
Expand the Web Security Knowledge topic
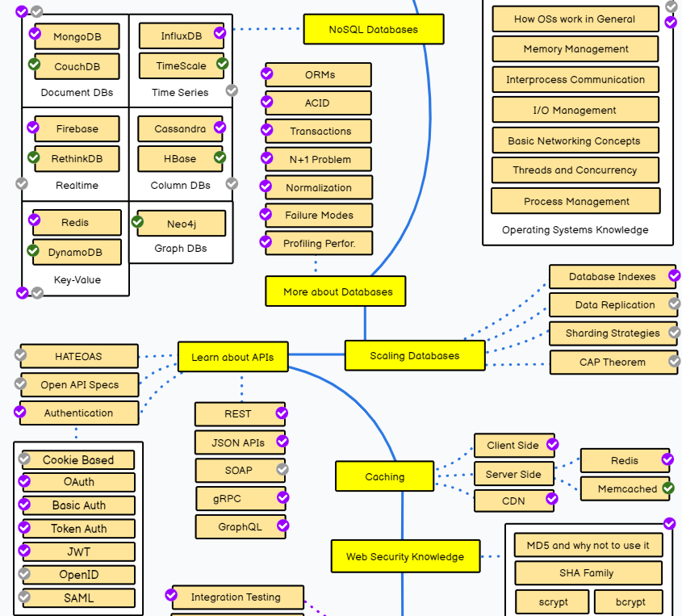[405, 556]
